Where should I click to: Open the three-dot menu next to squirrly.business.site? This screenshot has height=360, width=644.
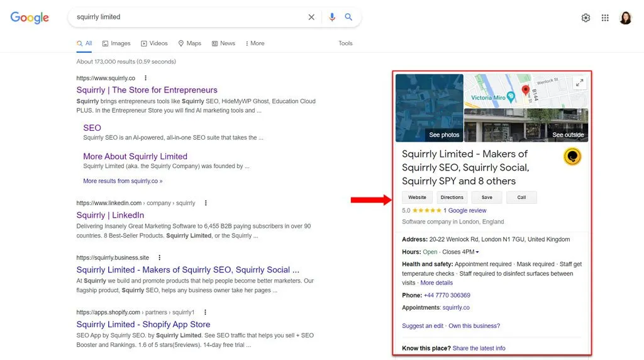tap(159, 257)
